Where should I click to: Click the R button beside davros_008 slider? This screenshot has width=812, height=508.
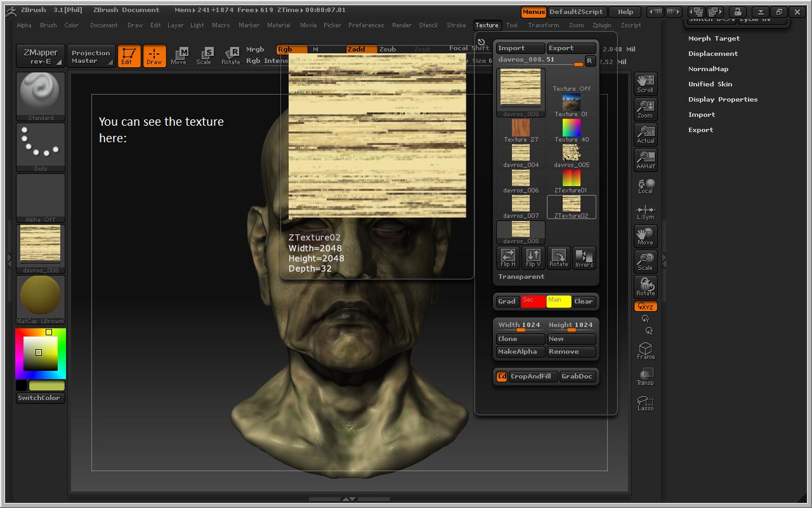coord(590,60)
